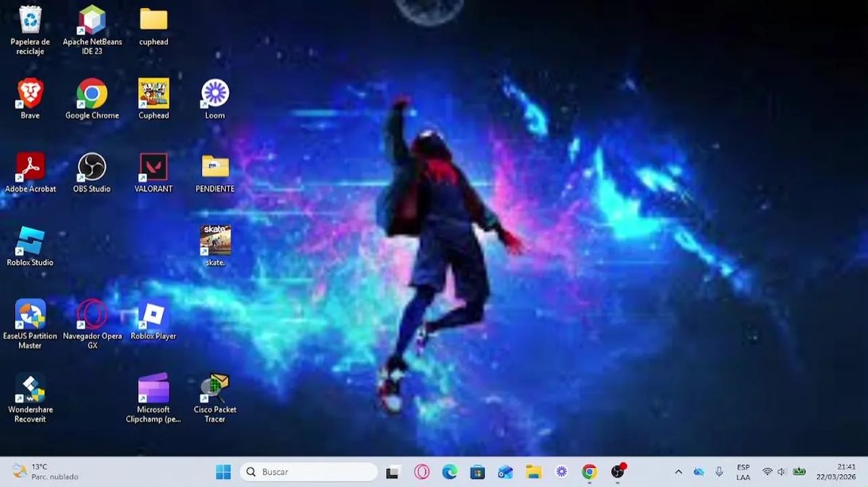Click the skate. game shortcut
Image resolution: width=868 pixels, height=487 pixels.
[215, 247]
